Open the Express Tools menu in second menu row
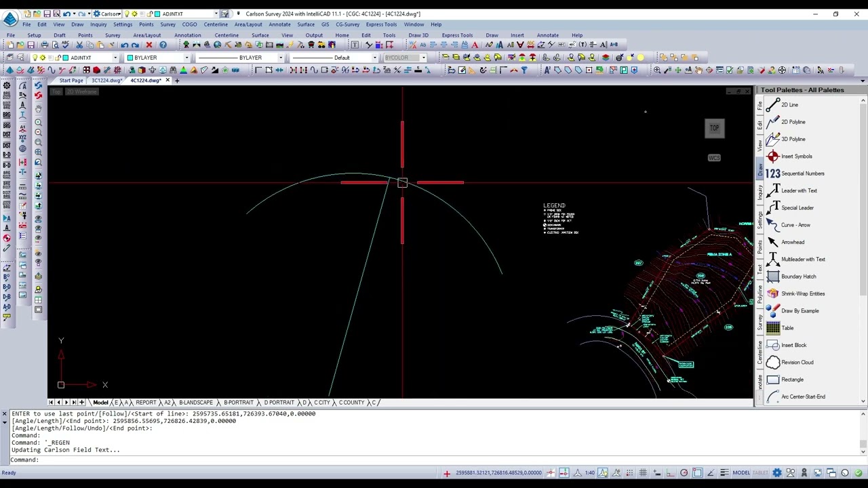This screenshot has height=488, width=868. 457,35
